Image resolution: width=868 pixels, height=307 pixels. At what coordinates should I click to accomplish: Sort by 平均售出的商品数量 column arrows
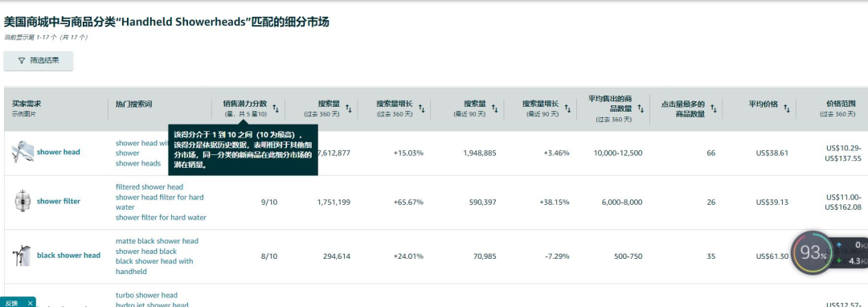click(x=641, y=109)
